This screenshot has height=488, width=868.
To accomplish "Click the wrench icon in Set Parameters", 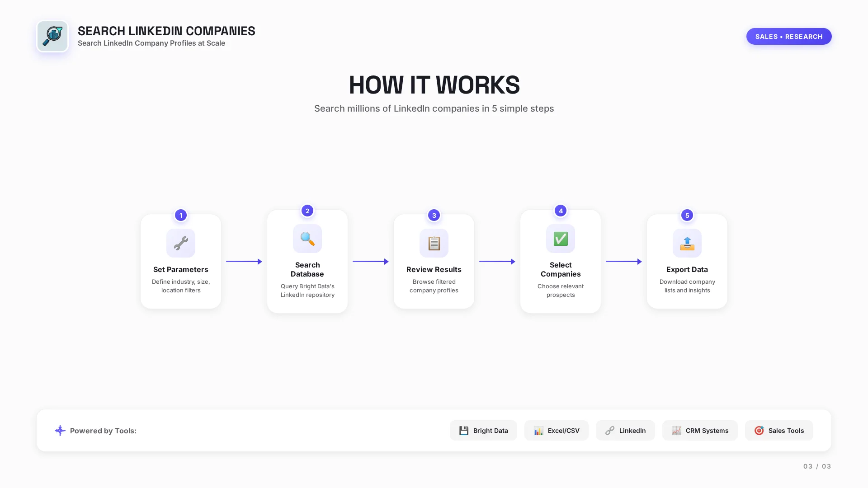I will coord(181,243).
